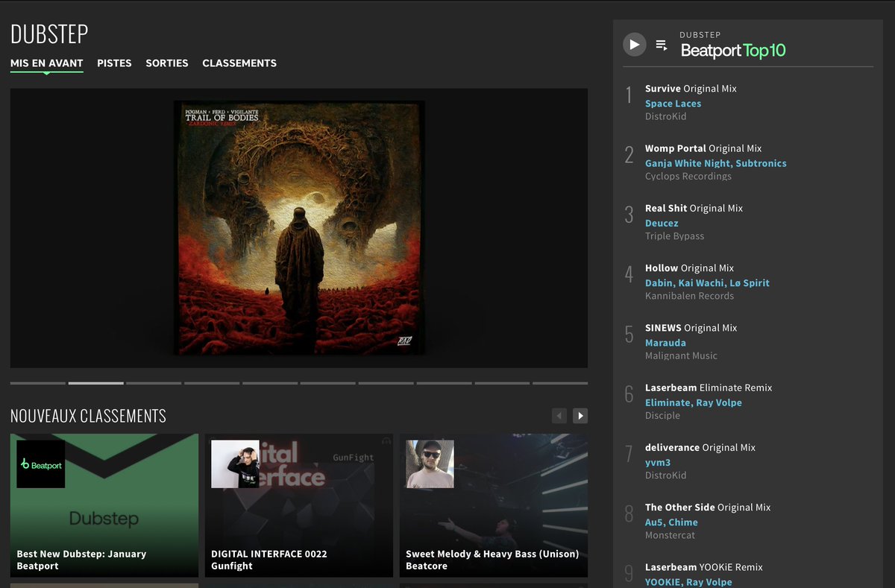The height and width of the screenshot is (588, 895).
Task: Select the fourth carousel slide indicator
Action: [212, 383]
